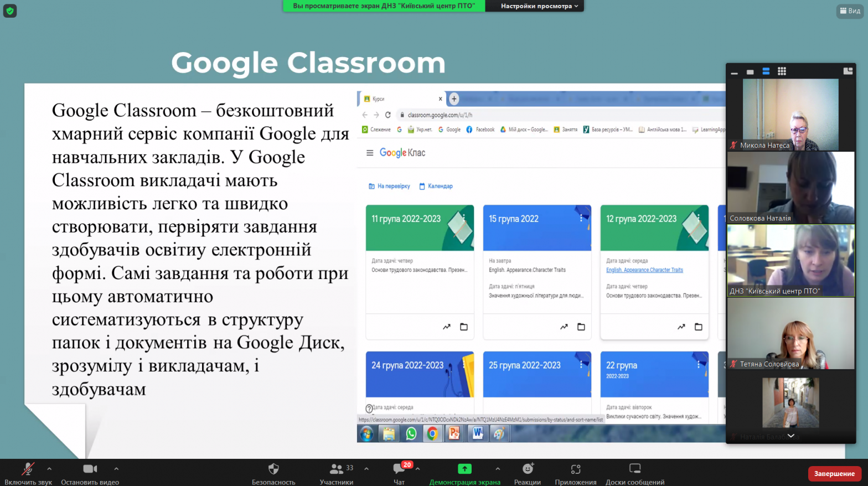Open Drive folder for 11 група 2022-2023
This screenshot has width=868, height=486.
pos(464,327)
